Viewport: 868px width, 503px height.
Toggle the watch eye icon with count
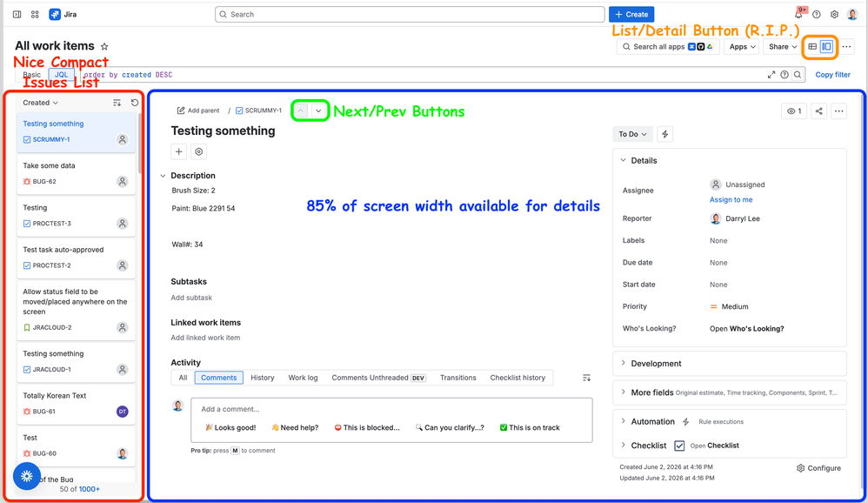point(794,111)
